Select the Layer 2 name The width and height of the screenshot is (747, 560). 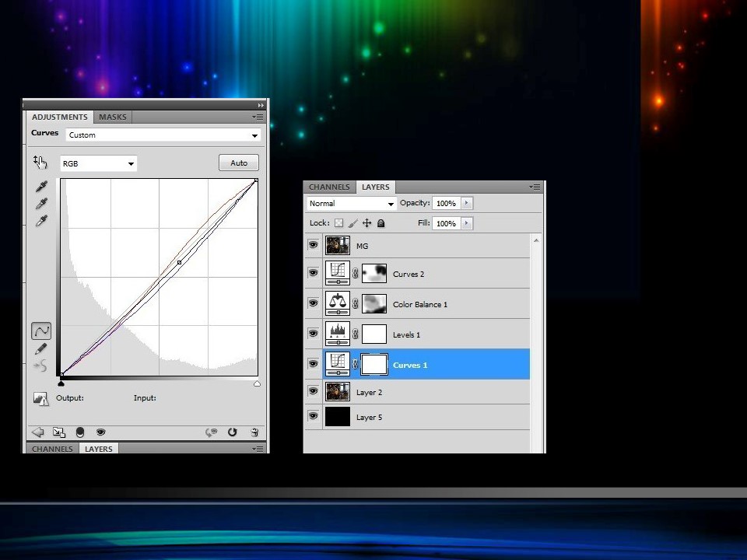(369, 392)
